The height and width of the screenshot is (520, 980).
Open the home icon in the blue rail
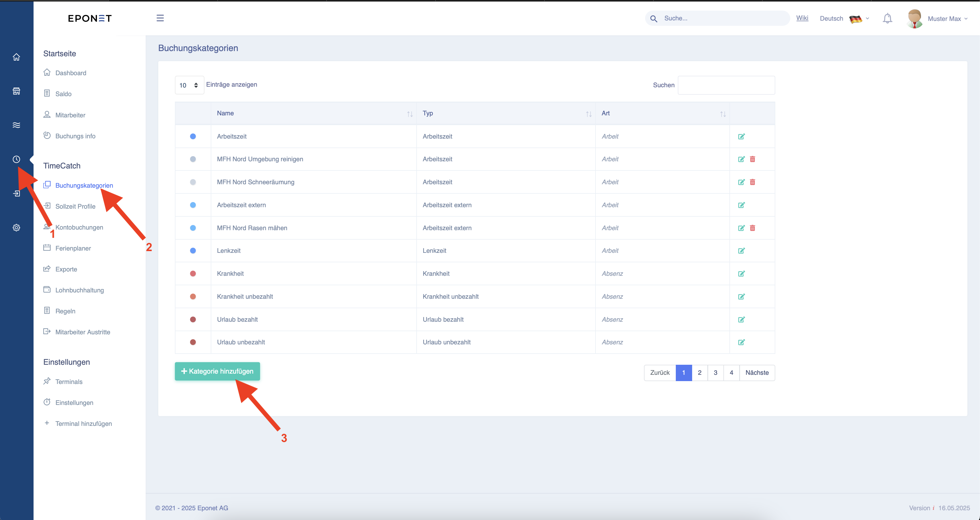coord(16,57)
